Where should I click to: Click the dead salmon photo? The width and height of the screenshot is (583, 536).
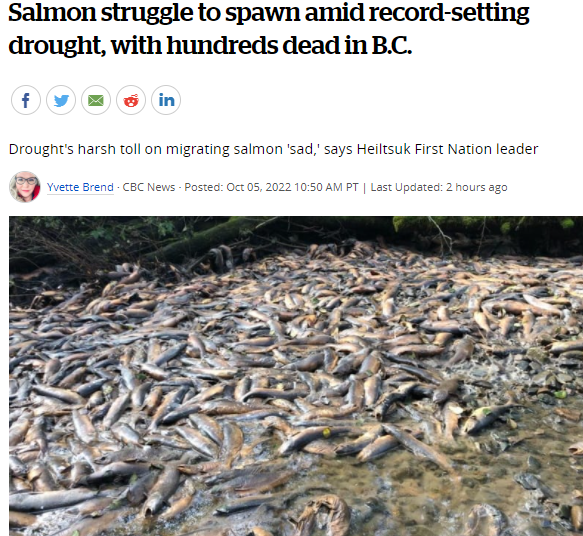coord(296,376)
